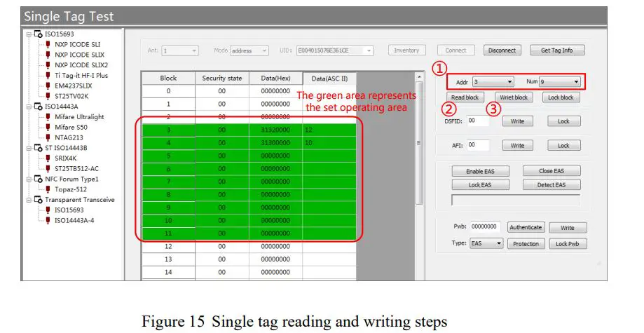Screen dimensions: 644x333
Task: Click Lock EAS button
Action: (480, 185)
